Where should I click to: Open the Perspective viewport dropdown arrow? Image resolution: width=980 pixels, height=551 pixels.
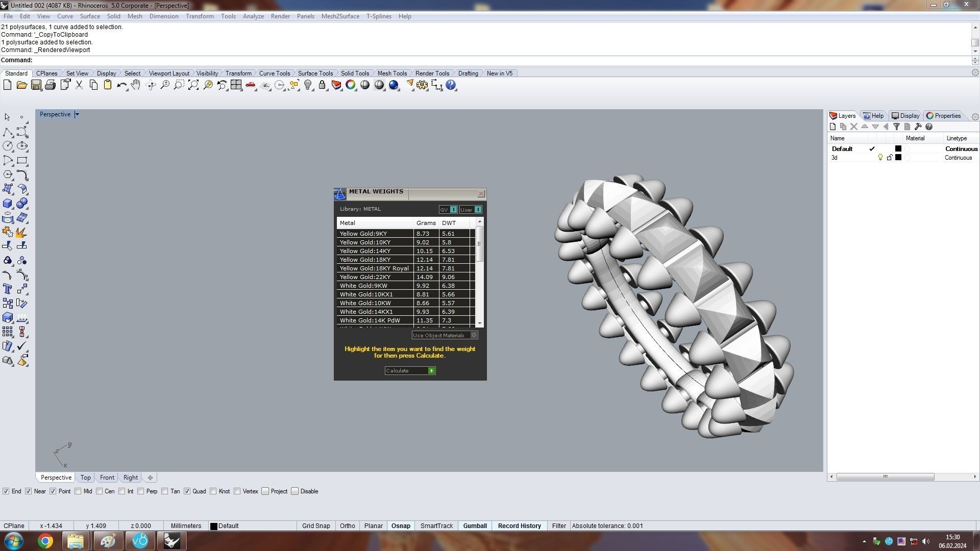pyautogui.click(x=77, y=114)
